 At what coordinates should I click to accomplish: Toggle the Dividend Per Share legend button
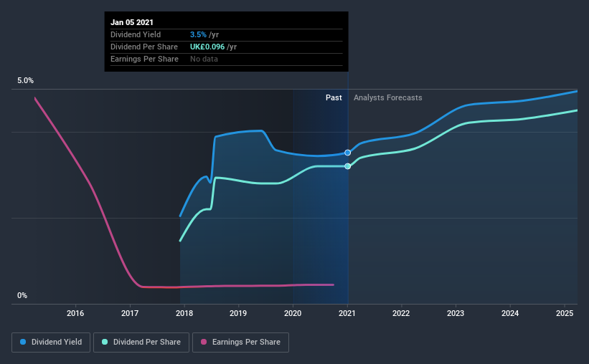click(x=141, y=343)
